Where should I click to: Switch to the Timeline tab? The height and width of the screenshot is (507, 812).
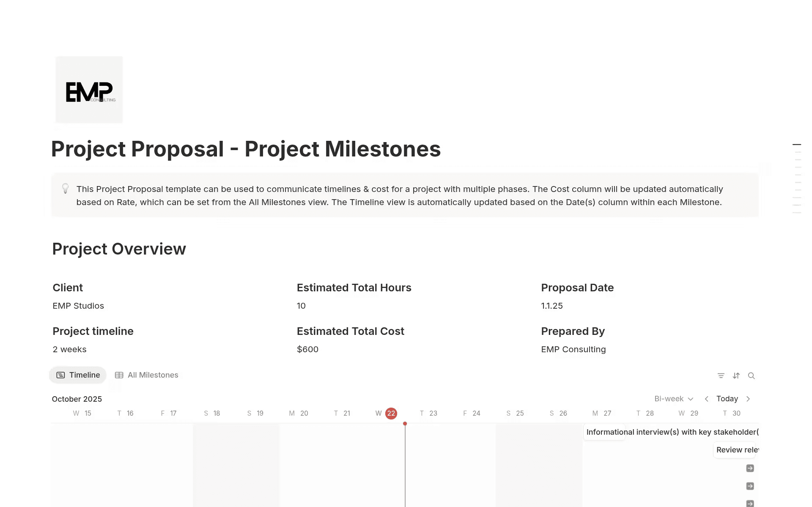pyautogui.click(x=84, y=375)
